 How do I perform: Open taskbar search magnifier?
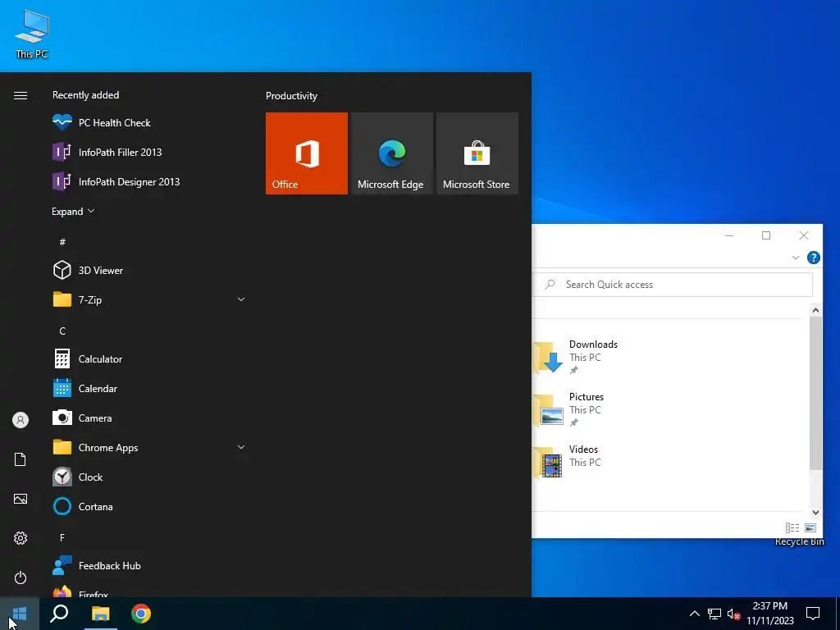(x=59, y=614)
